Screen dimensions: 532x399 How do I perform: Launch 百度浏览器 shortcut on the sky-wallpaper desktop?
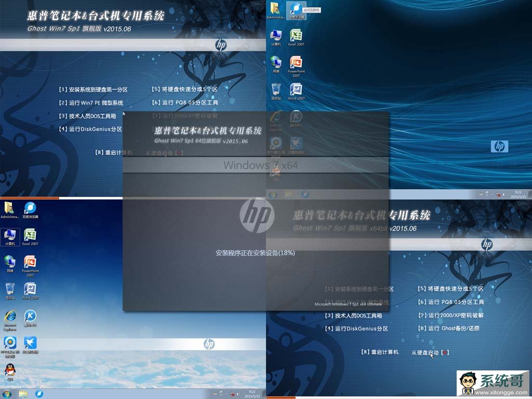point(30,210)
